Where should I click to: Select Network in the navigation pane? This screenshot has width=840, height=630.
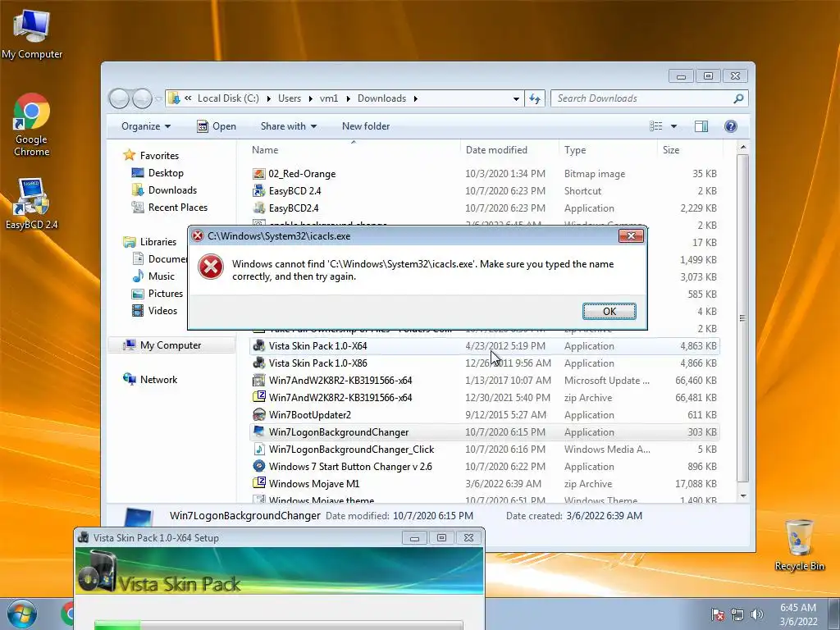[151, 380]
